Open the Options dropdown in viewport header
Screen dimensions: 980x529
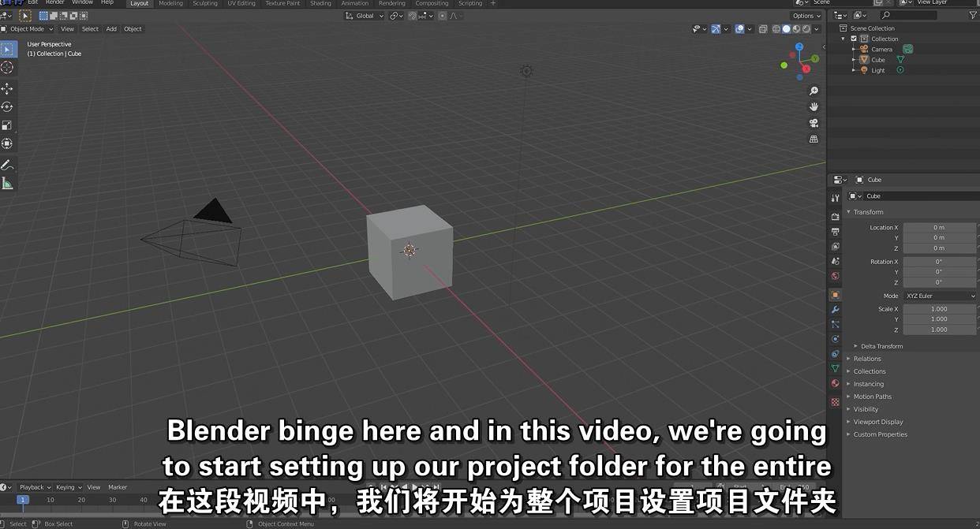click(806, 16)
